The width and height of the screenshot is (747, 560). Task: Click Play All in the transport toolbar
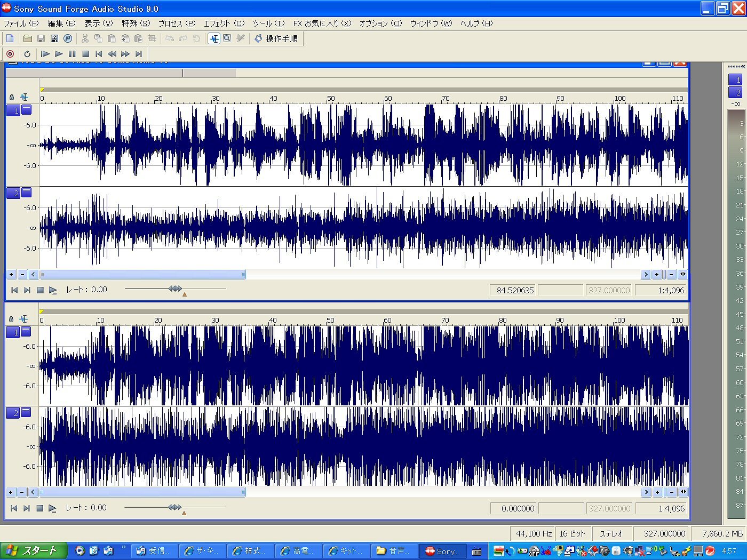45,54
